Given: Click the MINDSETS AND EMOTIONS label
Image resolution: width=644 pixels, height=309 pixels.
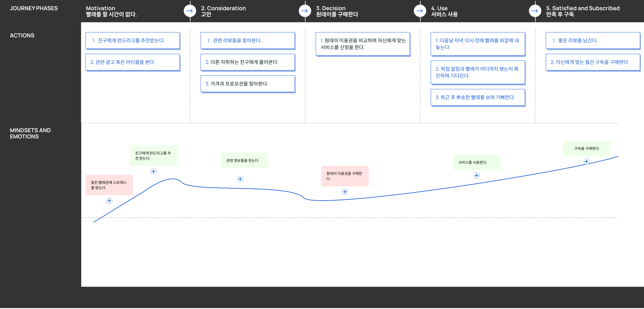Looking at the screenshot, I should (x=30, y=133).
